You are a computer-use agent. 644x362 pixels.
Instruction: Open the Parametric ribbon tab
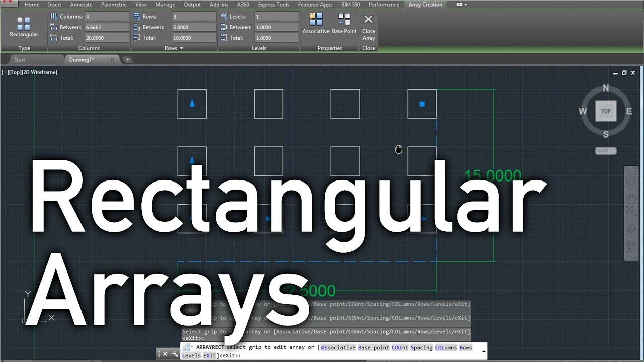[114, 5]
